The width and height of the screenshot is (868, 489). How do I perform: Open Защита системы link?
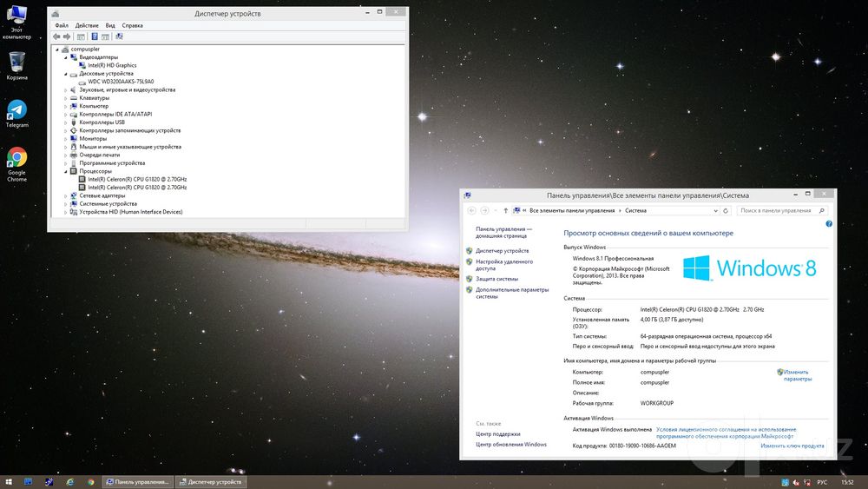pos(496,279)
